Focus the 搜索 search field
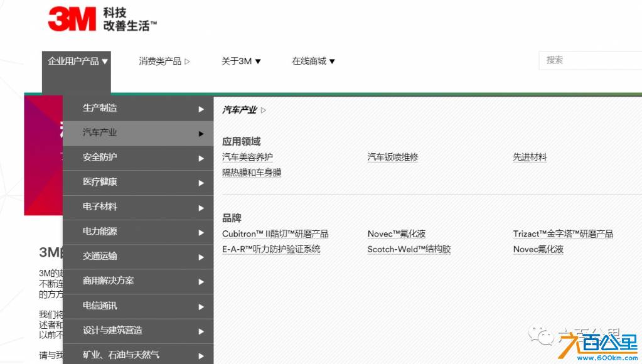Image resolution: width=642 pixels, height=364 pixels. [591, 60]
